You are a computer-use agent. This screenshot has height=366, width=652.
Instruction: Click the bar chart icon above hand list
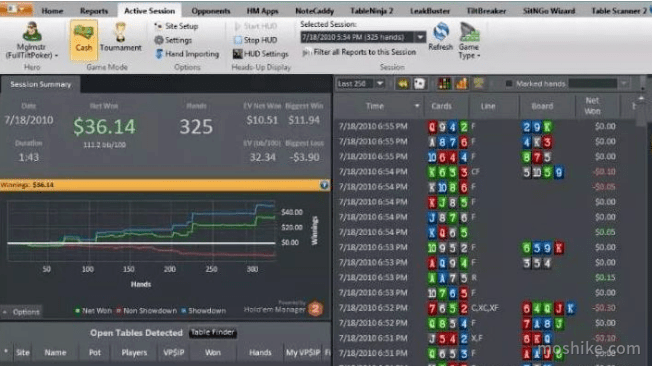462,84
